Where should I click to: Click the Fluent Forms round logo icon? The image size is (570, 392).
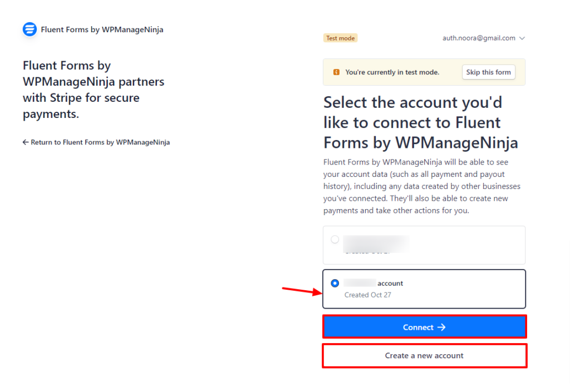(30, 29)
